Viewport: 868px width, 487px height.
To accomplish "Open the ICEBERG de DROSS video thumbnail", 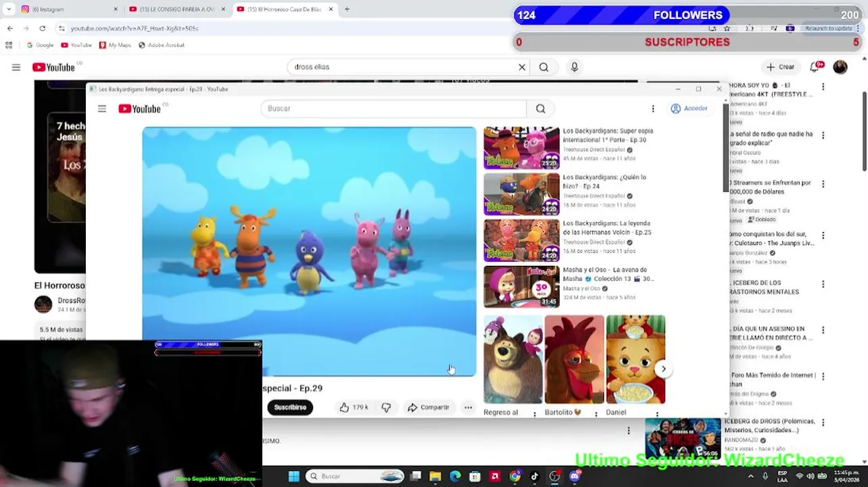I will coord(683,438).
